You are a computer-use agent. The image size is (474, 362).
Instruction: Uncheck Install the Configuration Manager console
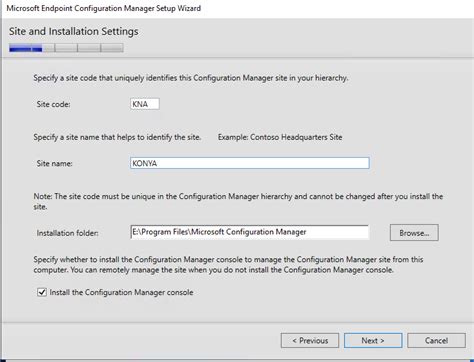[42, 292]
